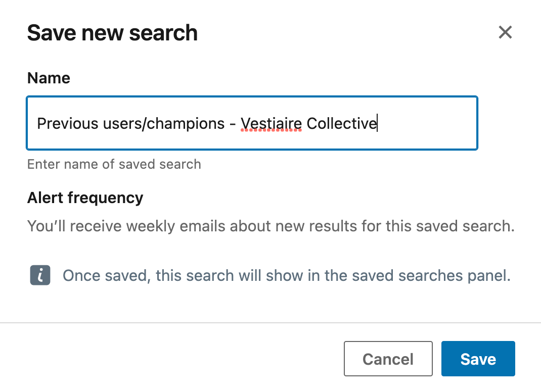Click the Name field label
The height and width of the screenshot is (392, 541).
[x=49, y=78]
